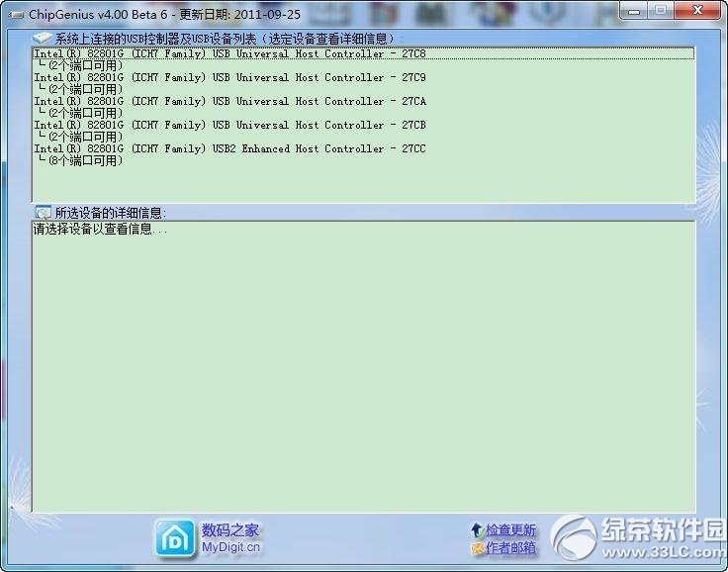Click the mail icon beside 作者邮箱
This screenshot has width=728, height=572.
click(x=478, y=549)
